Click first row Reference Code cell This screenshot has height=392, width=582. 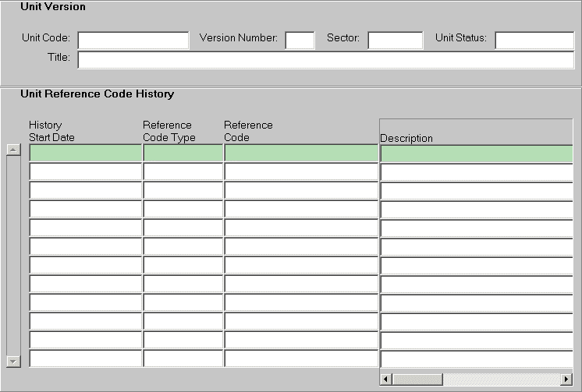click(301, 154)
